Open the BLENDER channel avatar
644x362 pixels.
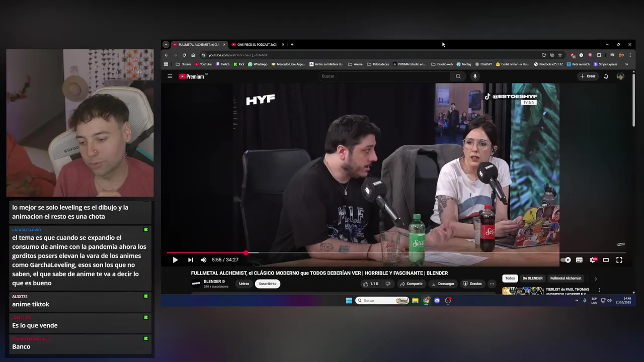[x=196, y=284]
